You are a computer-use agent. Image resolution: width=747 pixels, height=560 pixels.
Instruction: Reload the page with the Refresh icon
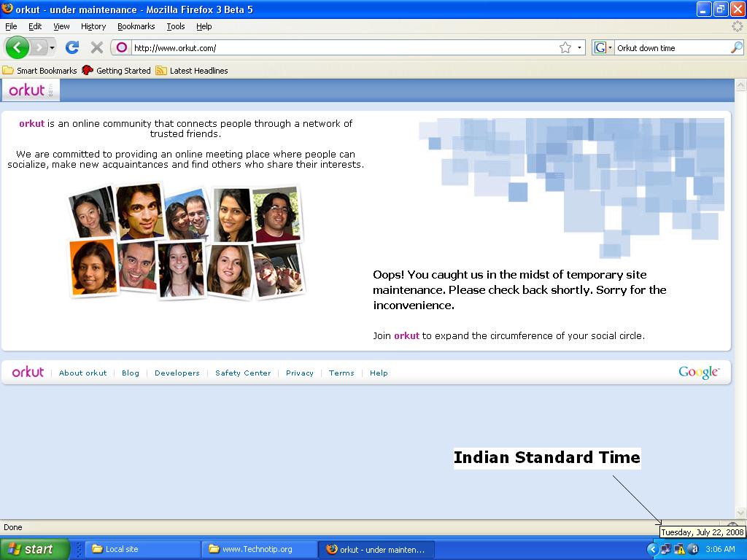(x=72, y=47)
